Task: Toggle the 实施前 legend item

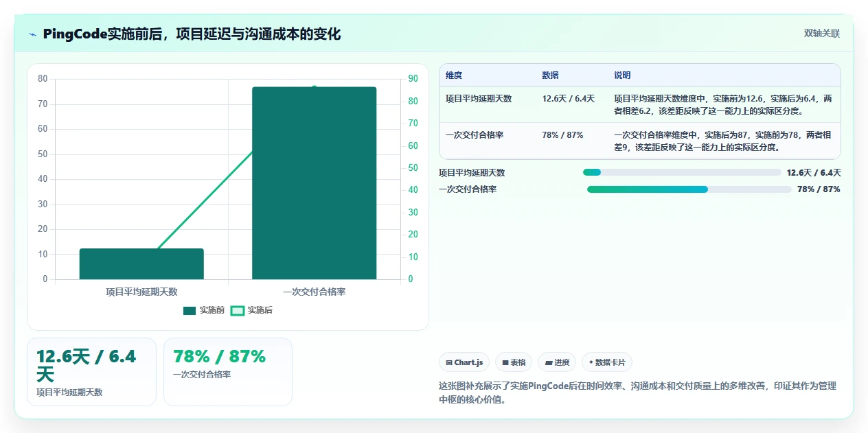Action: 204,310
